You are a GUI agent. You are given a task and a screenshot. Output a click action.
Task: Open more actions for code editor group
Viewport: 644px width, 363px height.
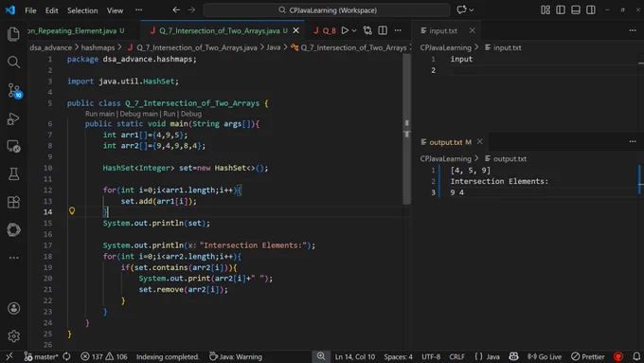[x=398, y=30]
